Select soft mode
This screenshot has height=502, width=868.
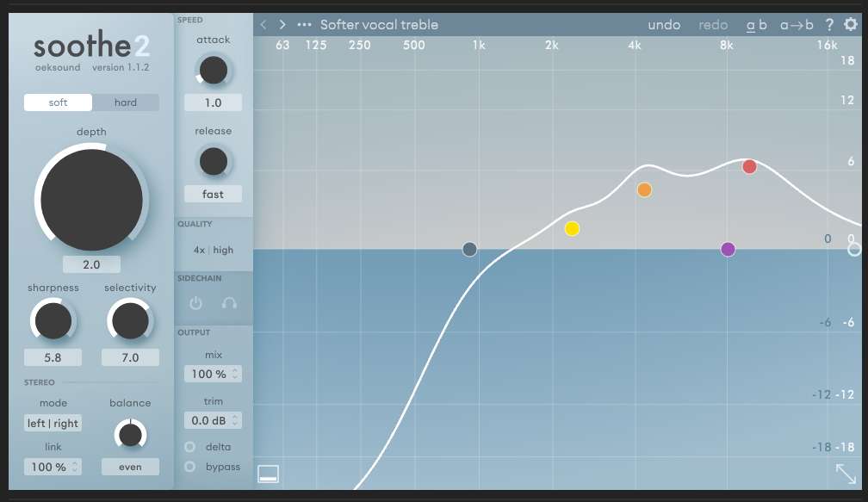pyautogui.click(x=58, y=102)
